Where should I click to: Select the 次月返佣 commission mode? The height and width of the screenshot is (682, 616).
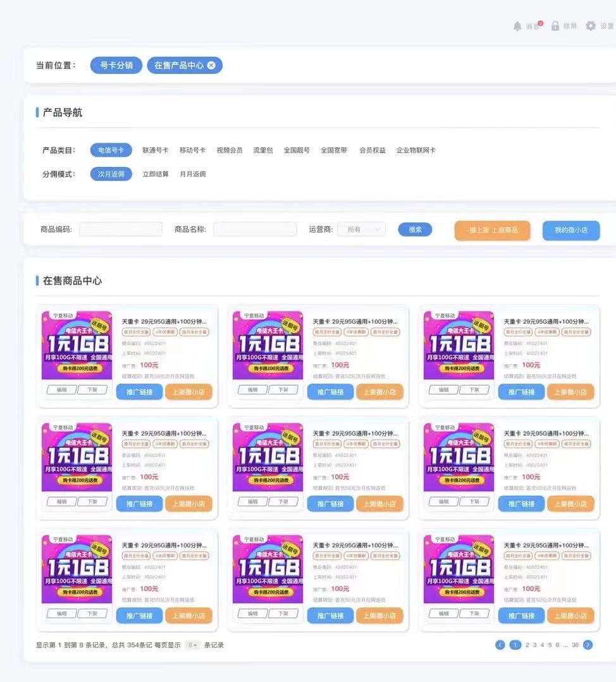click(111, 174)
